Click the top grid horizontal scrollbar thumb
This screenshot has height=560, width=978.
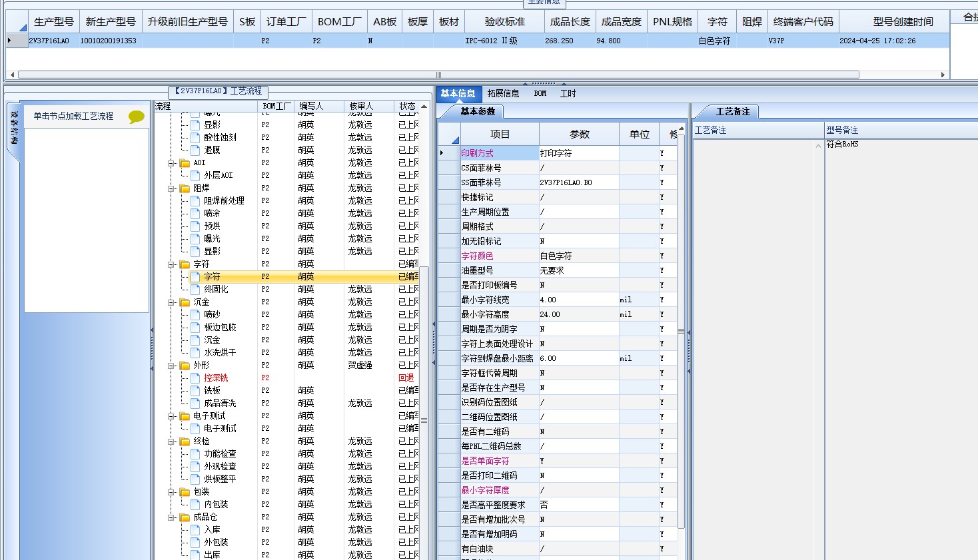point(438,75)
